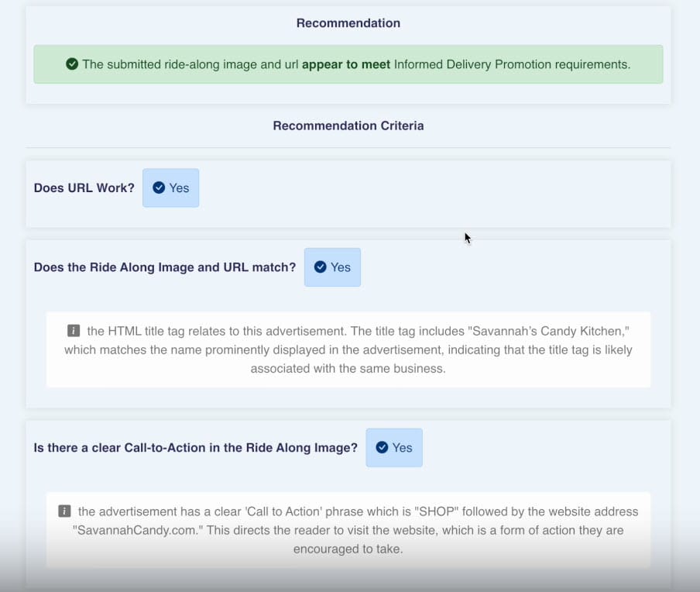The width and height of the screenshot is (700, 592).
Task: Click the Yes badge next to Does URL Work
Action: (x=170, y=188)
